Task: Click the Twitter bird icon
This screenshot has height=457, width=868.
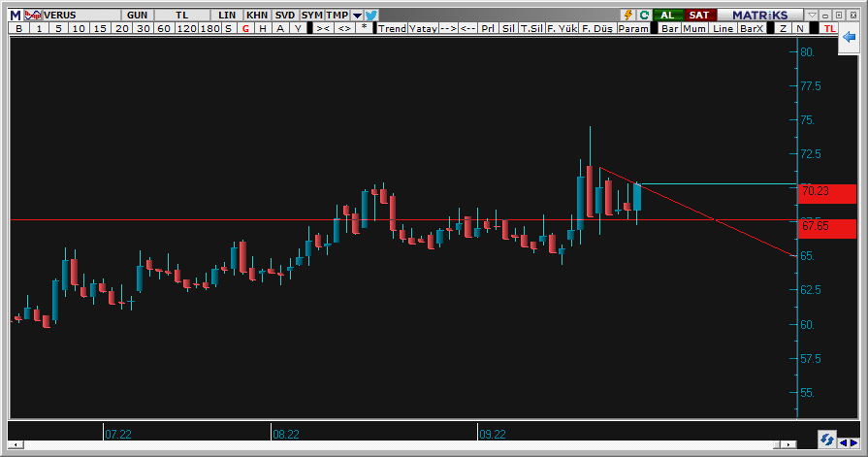Action: tap(370, 15)
